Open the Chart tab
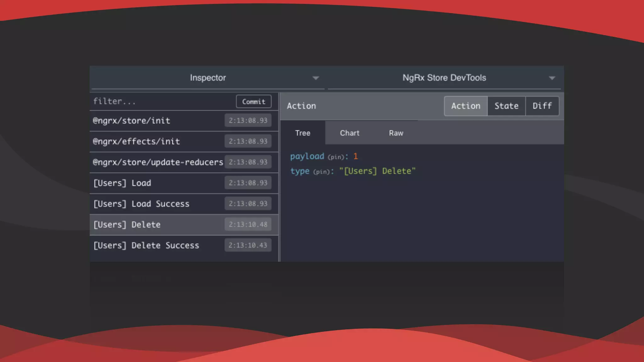 click(349, 133)
